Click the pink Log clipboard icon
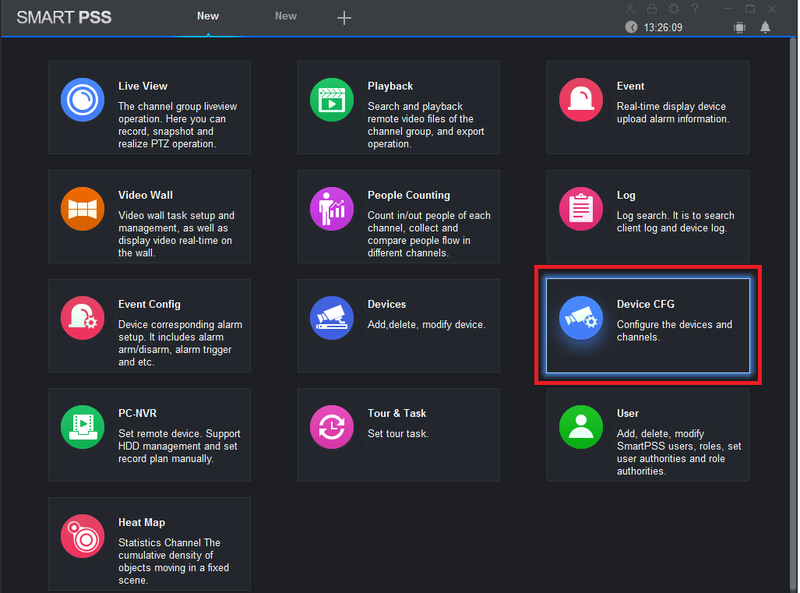The width and height of the screenshot is (800, 593). pos(581,209)
